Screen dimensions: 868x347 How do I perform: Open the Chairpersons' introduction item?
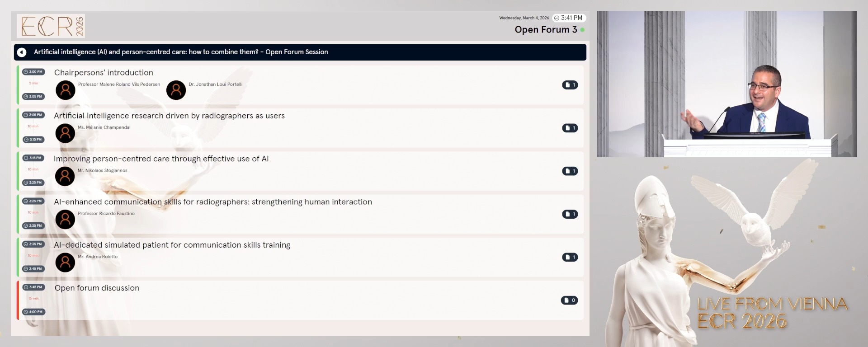coord(300,85)
